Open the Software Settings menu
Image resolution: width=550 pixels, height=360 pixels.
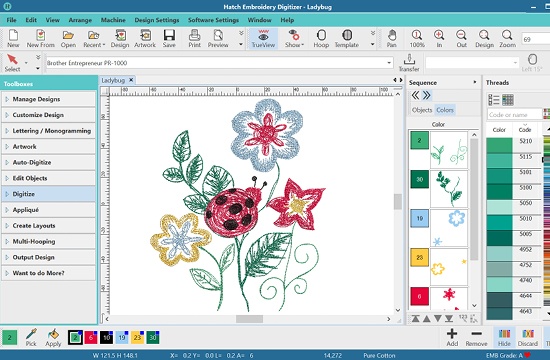[213, 20]
